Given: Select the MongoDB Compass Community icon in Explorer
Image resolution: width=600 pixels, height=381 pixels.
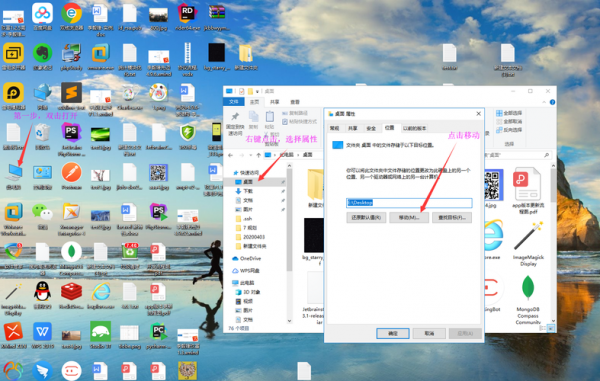Looking at the screenshot, I should pyautogui.click(x=528, y=300).
